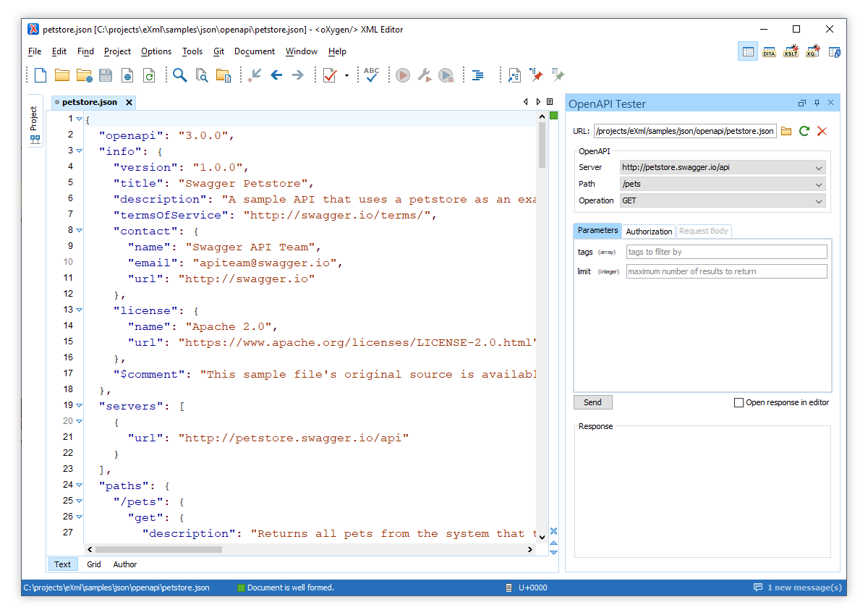Open the Database perspective icon
This screenshot has width=868, height=615.
[834, 52]
